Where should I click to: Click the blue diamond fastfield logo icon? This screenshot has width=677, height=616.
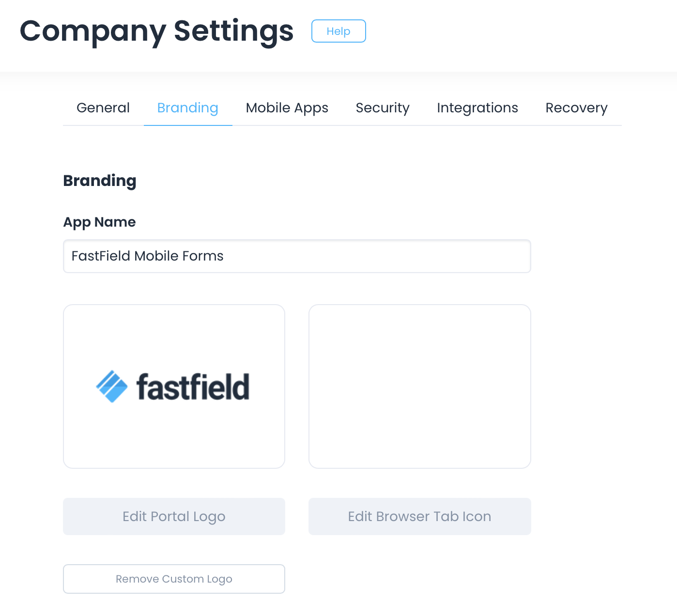[112, 386]
